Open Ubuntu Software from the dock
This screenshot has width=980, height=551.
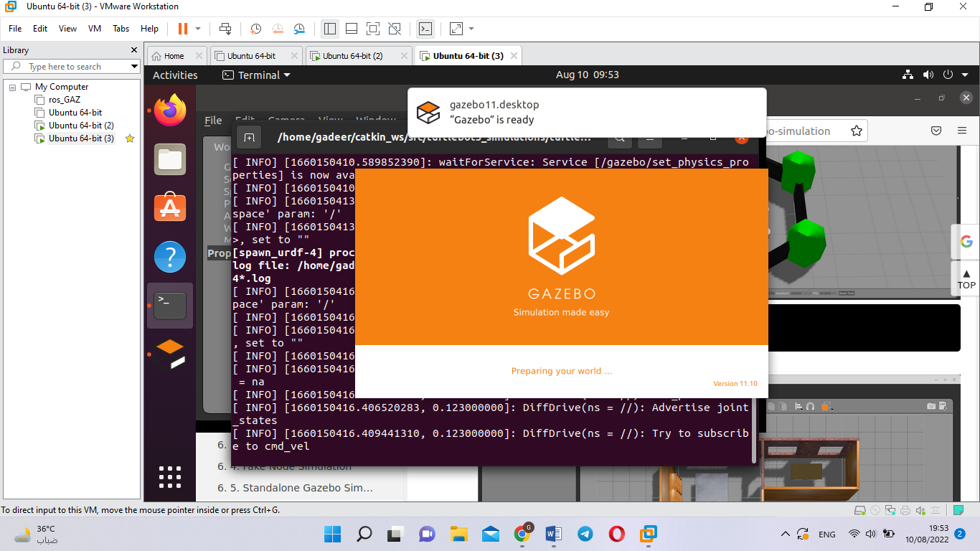pos(170,208)
